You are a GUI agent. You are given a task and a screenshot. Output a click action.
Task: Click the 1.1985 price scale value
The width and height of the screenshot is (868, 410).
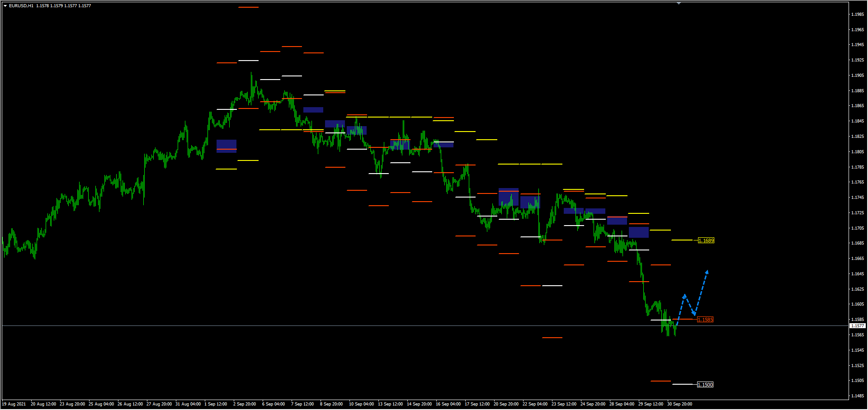point(857,14)
